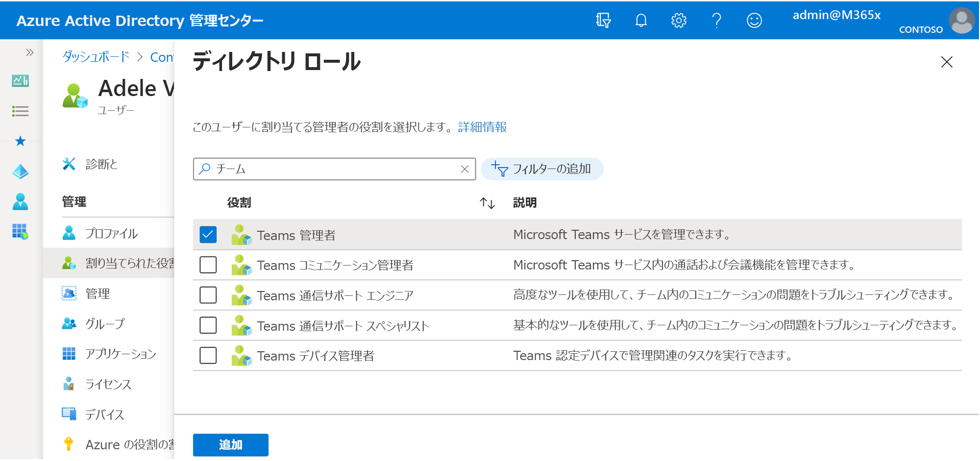980x461 pixels.
Task: Check the Teams コミュニケーション管理者 checkbox
Action: (x=208, y=265)
